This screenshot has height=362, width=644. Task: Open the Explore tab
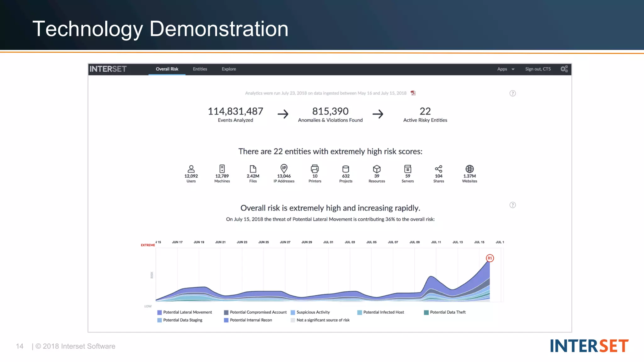229,69
